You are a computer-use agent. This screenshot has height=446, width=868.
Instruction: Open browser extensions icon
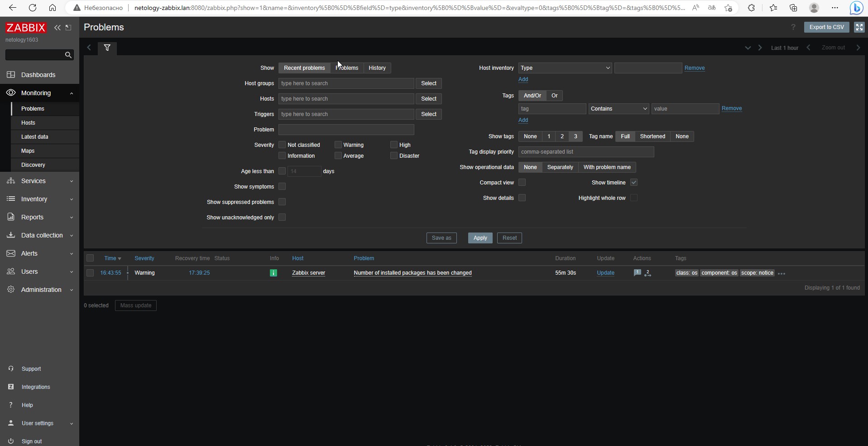(x=751, y=8)
